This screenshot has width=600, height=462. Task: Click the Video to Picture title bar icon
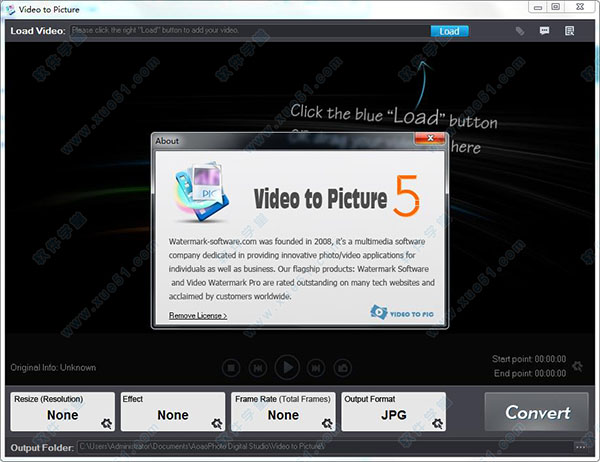point(11,10)
